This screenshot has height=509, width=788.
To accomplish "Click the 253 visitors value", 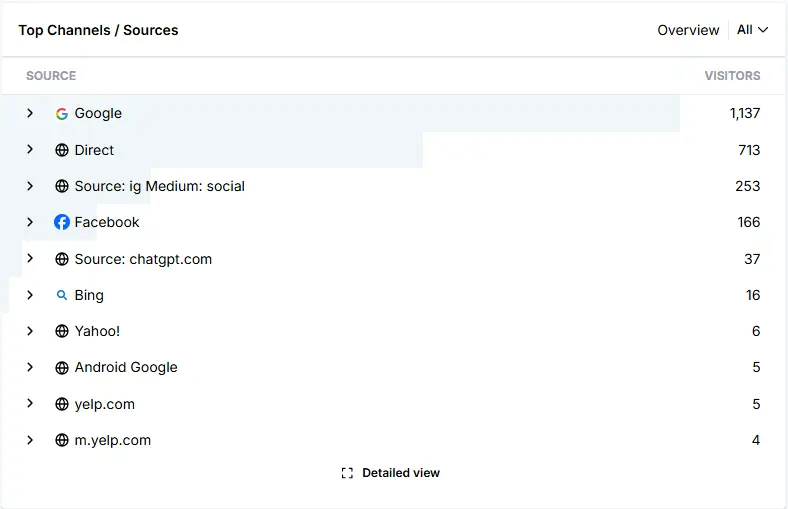I will click(748, 186).
